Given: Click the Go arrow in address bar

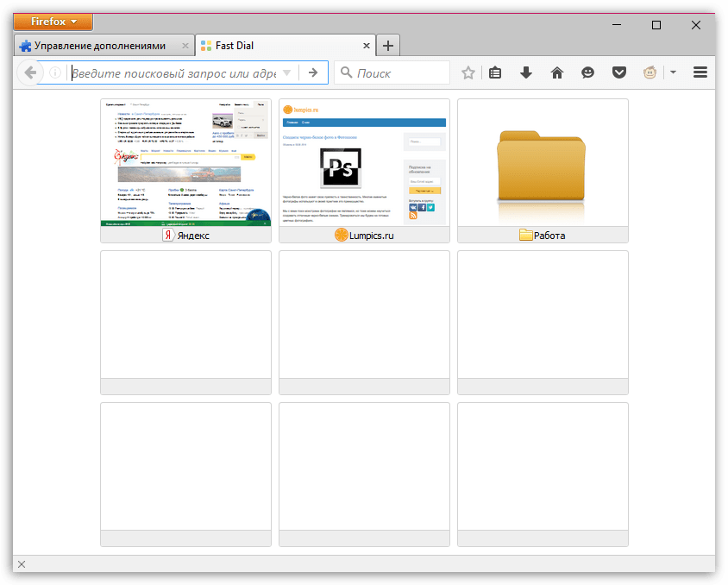Looking at the screenshot, I should point(313,73).
